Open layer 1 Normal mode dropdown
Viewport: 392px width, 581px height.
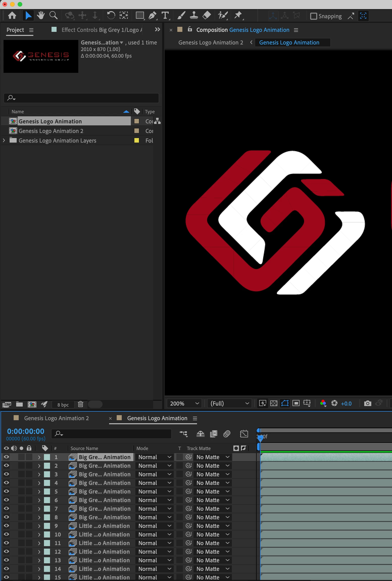pyautogui.click(x=155, y=457)
